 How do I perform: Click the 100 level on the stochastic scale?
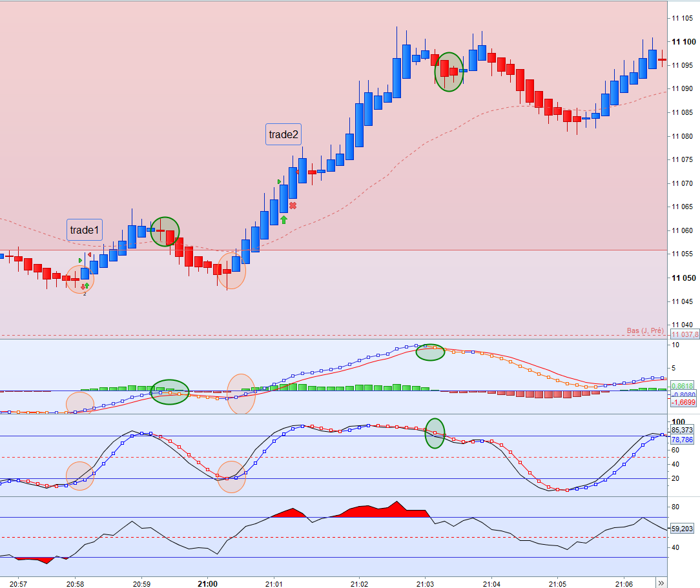(678, 421)
